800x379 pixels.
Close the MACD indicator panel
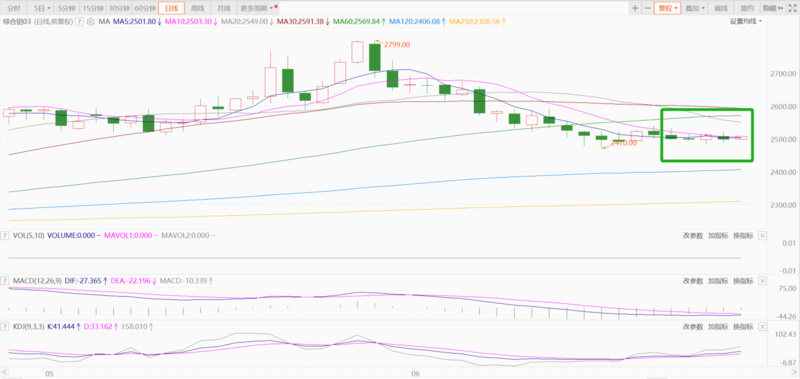[762, 281]
